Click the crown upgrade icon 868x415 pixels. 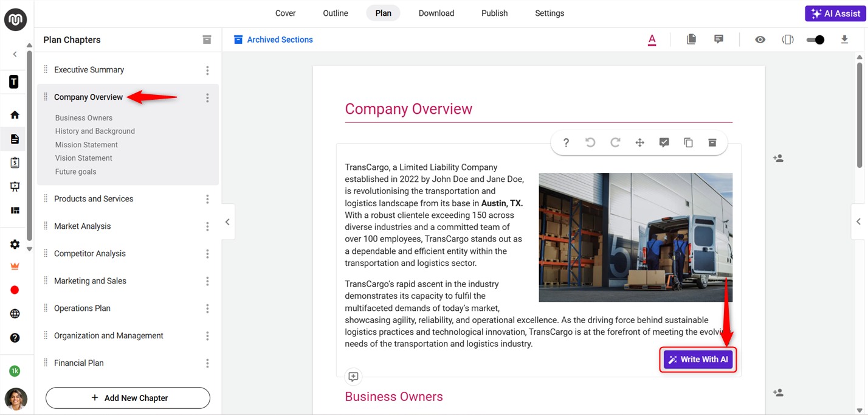point(15,267)
